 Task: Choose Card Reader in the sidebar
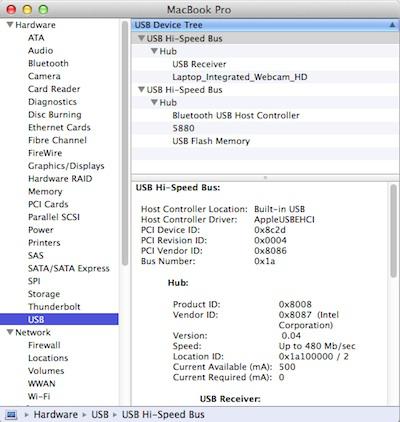tap(54, 89)
